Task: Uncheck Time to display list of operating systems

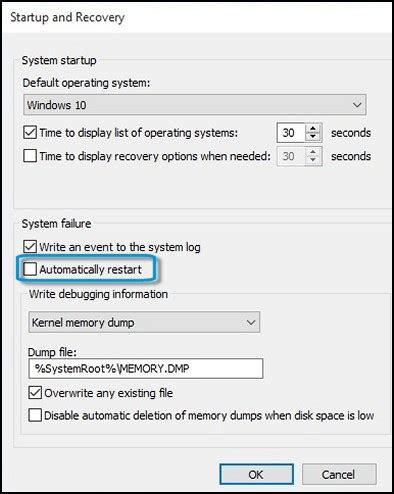Action: point(30,133)
